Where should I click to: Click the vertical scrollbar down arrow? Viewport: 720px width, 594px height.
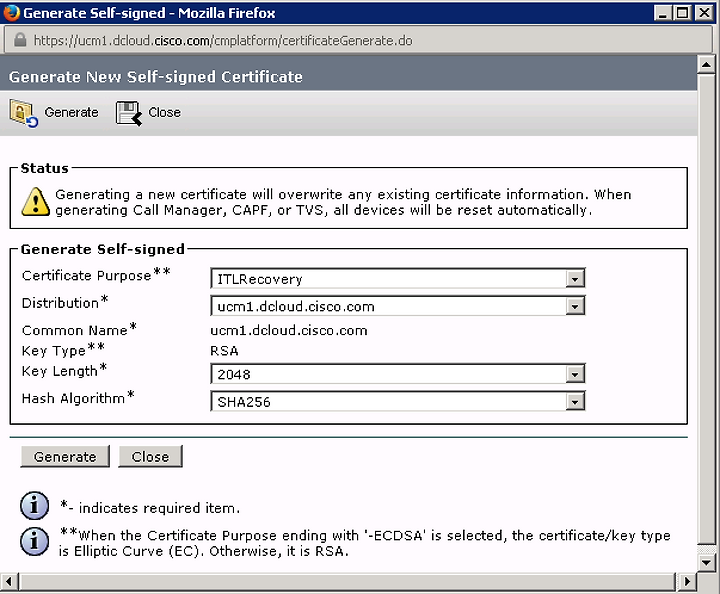[706, 562]
